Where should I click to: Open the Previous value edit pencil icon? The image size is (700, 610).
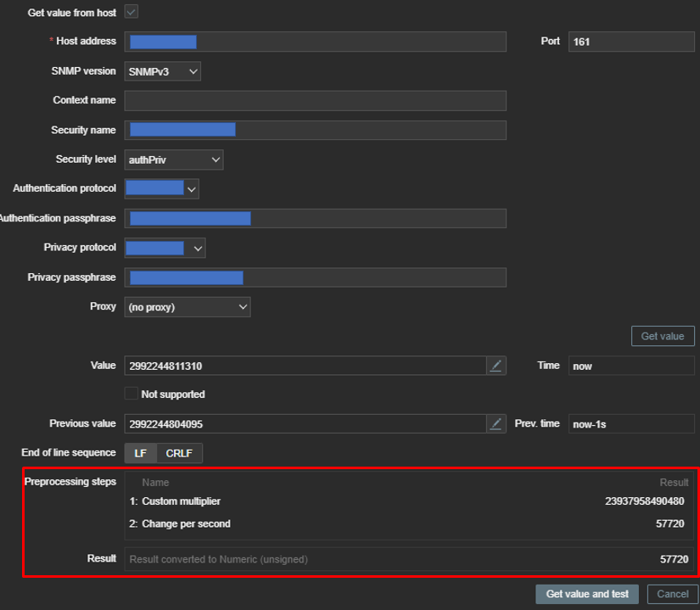pyautogui.click(x=496, y=423)
